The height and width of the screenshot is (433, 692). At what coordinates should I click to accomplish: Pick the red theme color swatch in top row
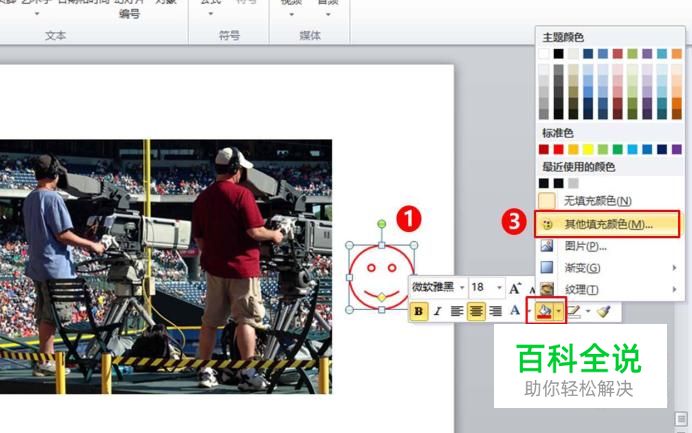tap(618, 54)
